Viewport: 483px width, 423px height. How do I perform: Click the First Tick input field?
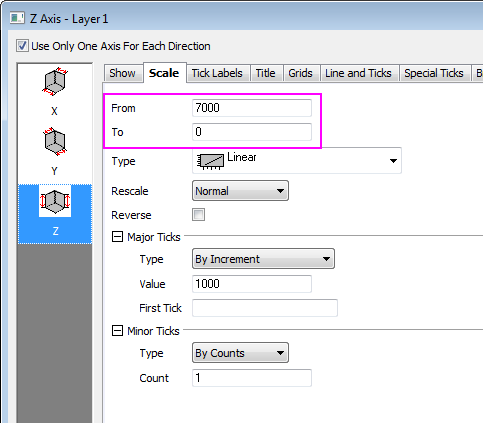click(x=265, y=308)
